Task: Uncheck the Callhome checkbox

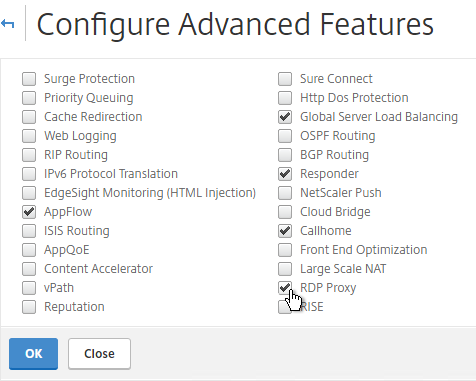Action: coord(285,231)
